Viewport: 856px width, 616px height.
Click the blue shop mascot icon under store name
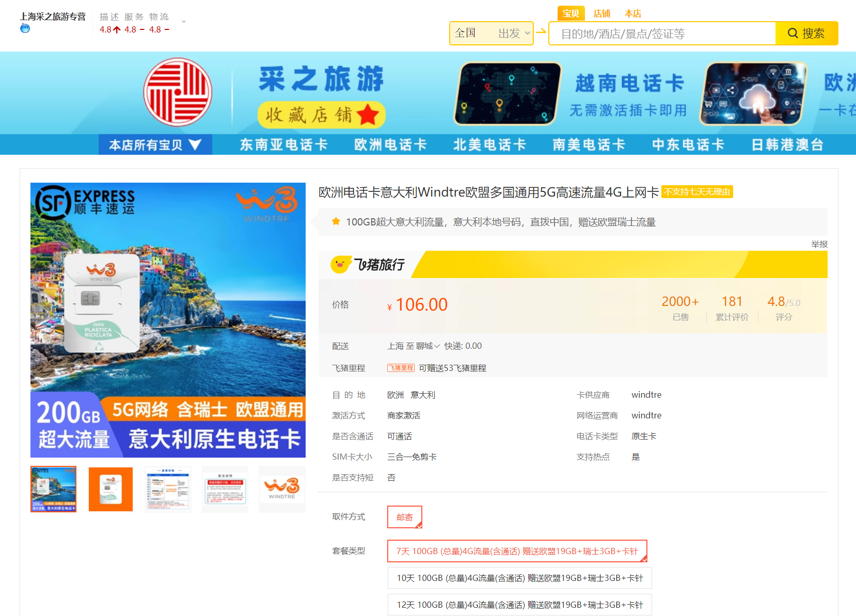point(25,28)
